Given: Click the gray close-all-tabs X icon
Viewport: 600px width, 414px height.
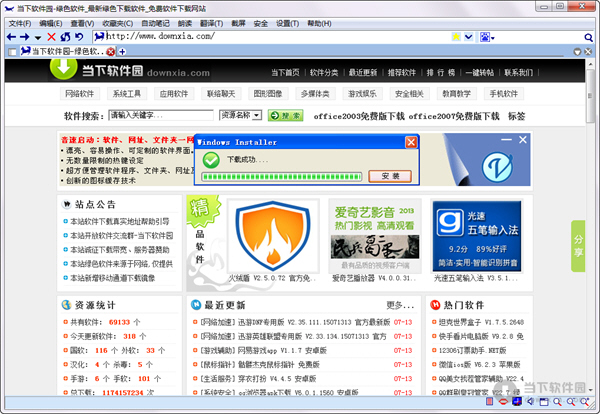Looking at the screenshot, I should 589,52.
